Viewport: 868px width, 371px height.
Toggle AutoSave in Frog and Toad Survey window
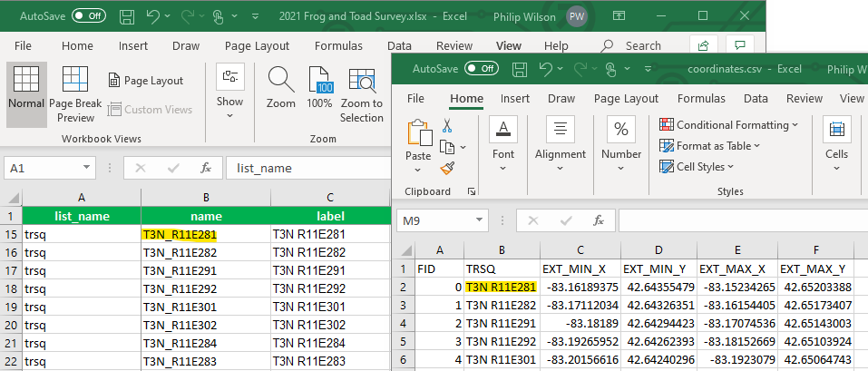[x=88, y=16]
